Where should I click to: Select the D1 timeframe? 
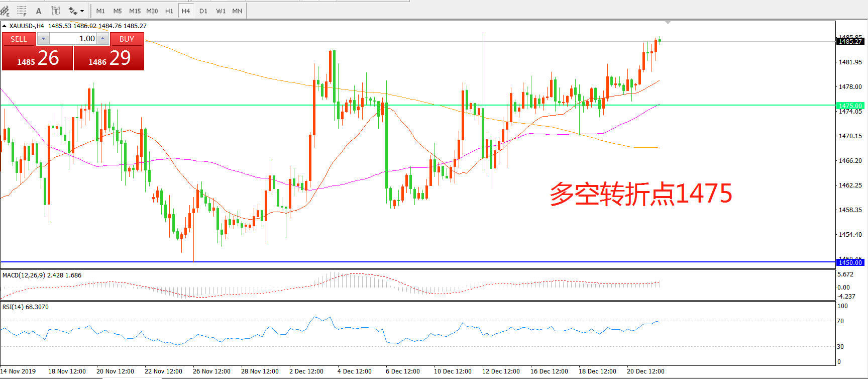(203, 11)
